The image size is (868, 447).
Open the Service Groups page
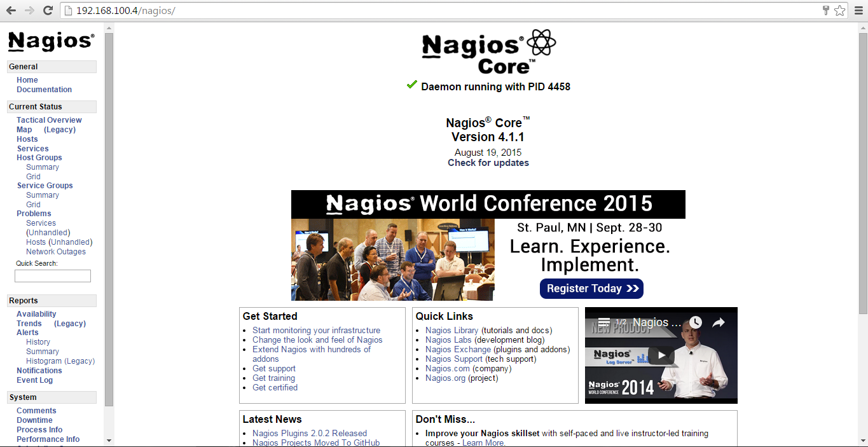[45, 186]
